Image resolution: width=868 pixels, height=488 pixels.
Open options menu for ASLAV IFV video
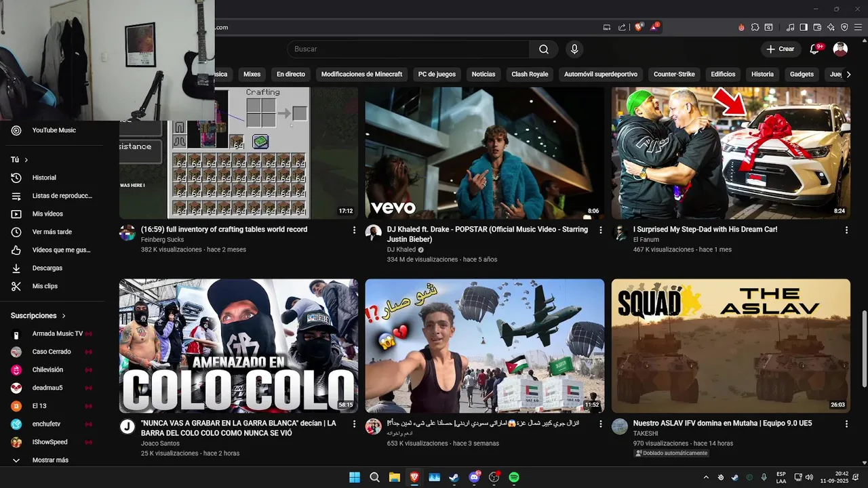click(x=846, y=424)
